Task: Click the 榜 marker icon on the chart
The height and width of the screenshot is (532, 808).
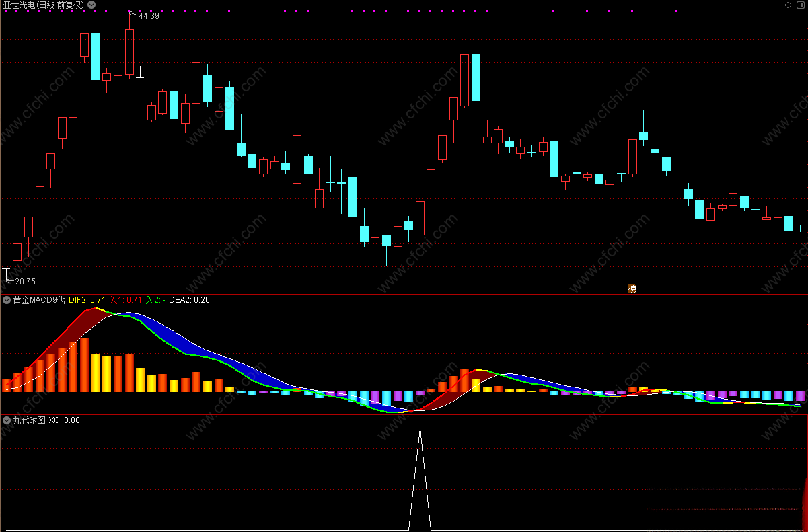Action: coord(632,289)
